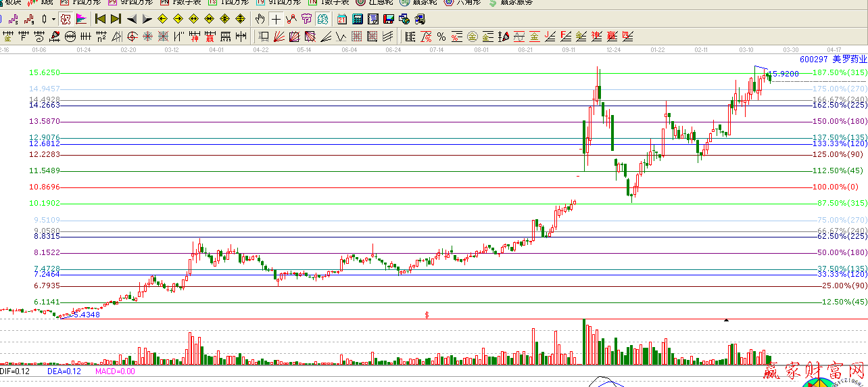Click the hand pan tool icon
868x387 pixels.
[x=260, y=19]
